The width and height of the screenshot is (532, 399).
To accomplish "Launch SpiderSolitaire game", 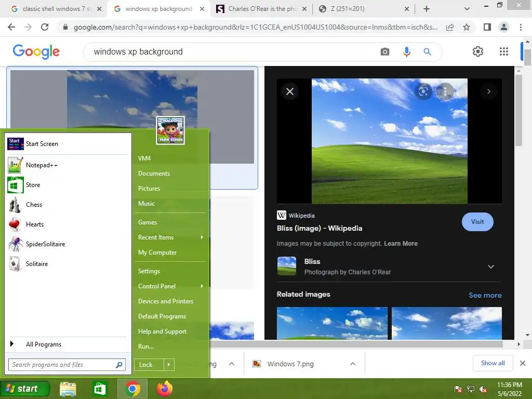I will point(68,244).
